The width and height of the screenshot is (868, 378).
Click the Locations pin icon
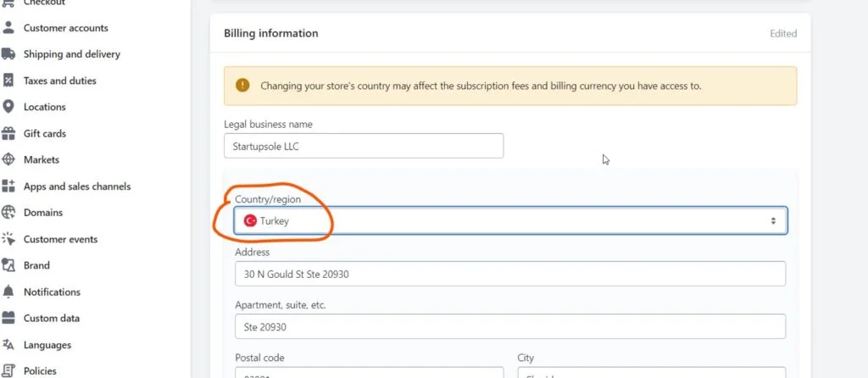[x=8, y=107]
